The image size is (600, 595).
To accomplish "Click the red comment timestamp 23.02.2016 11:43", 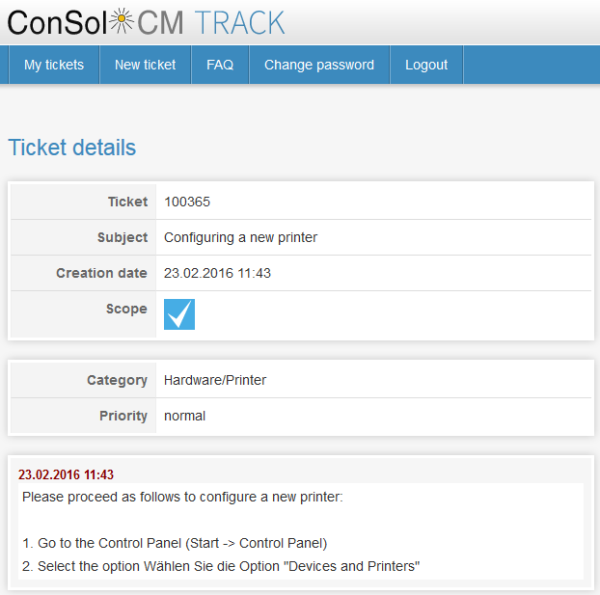I will 66,475.
